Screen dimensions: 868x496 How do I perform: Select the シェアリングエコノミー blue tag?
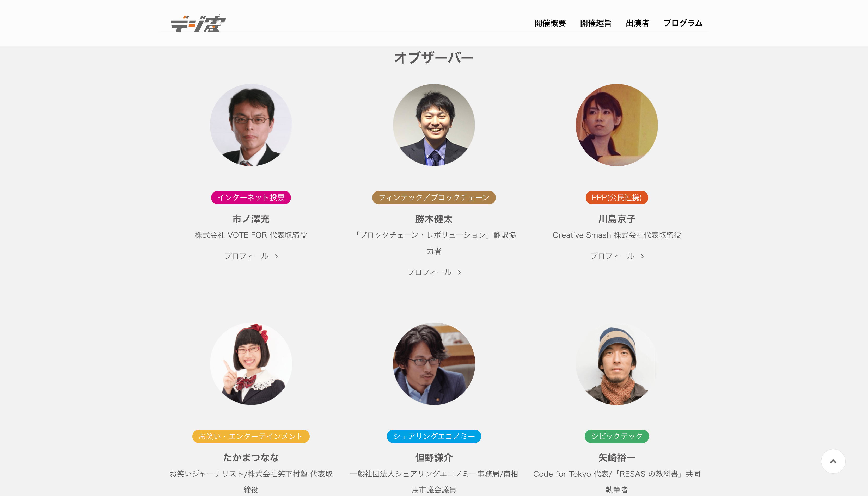pyautogui.click(x=434, y=436)
